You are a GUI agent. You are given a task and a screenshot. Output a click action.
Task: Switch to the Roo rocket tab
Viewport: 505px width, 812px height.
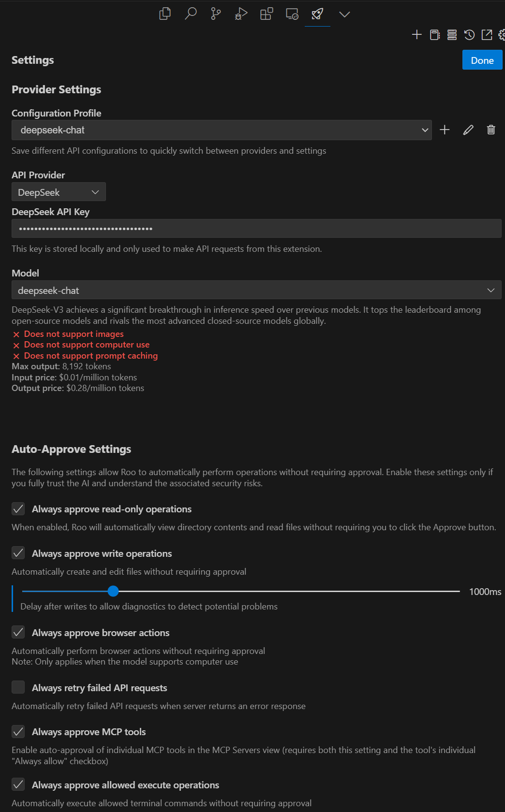click(317, 14)
